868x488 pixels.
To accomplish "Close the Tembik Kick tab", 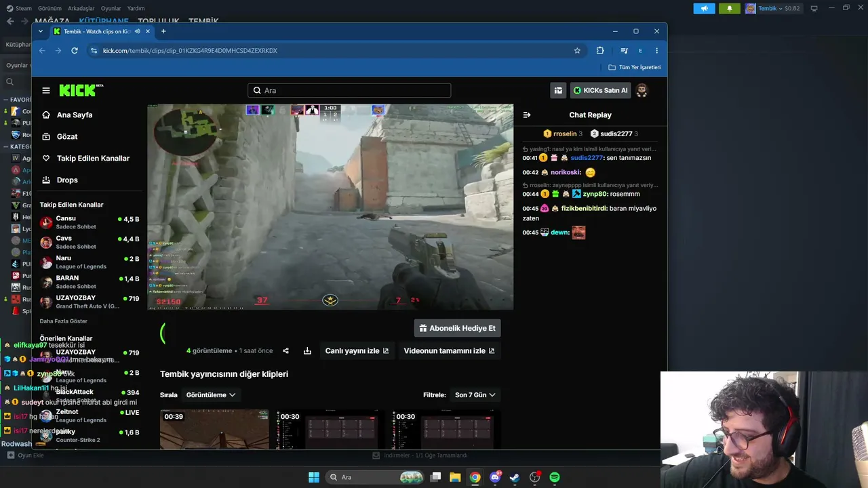I will [148, 31].
